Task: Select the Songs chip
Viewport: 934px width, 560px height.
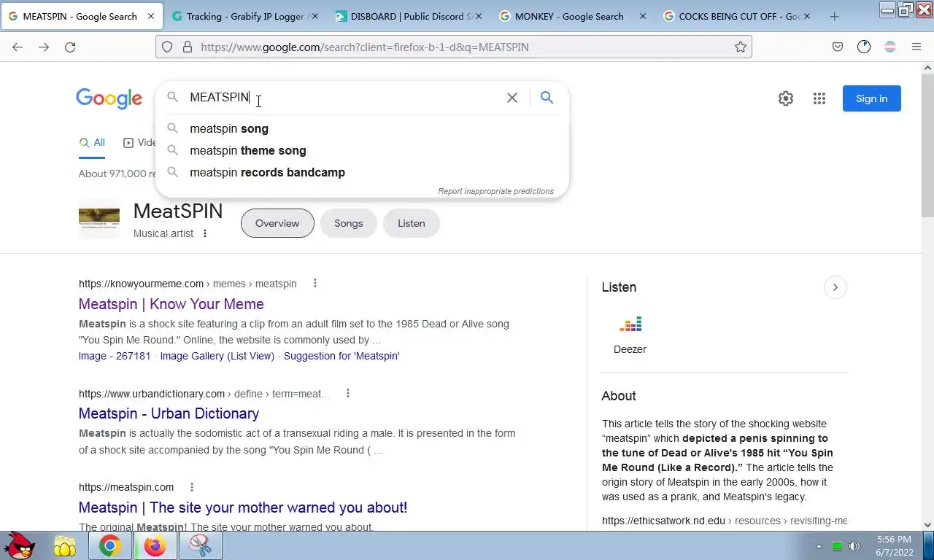Action: (348, 223)
